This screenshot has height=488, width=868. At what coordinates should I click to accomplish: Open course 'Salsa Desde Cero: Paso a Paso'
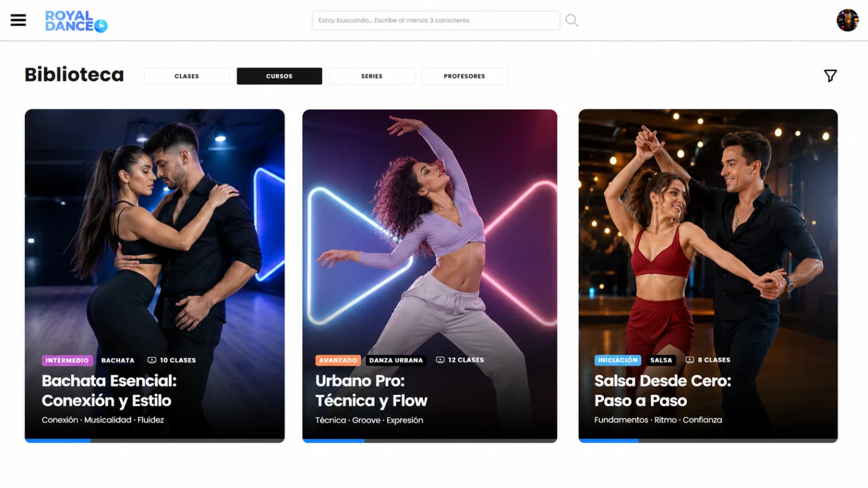(662, 390)
